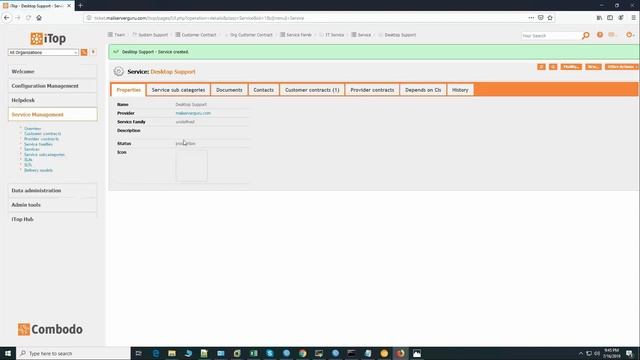This screenshot has height=360, width=640.
Task: Open the browser hamburger menu
Action: (633, 18)
